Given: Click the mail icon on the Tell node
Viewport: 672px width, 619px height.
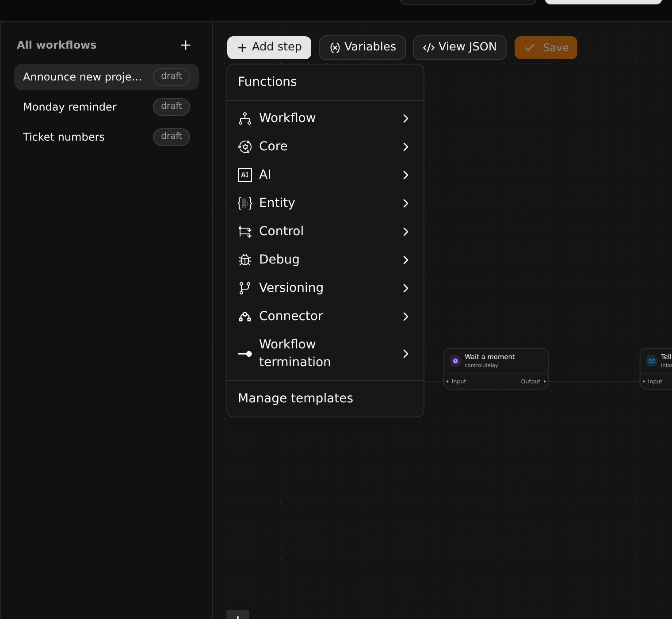Looking at the screenshot, I should pos(652,361).
